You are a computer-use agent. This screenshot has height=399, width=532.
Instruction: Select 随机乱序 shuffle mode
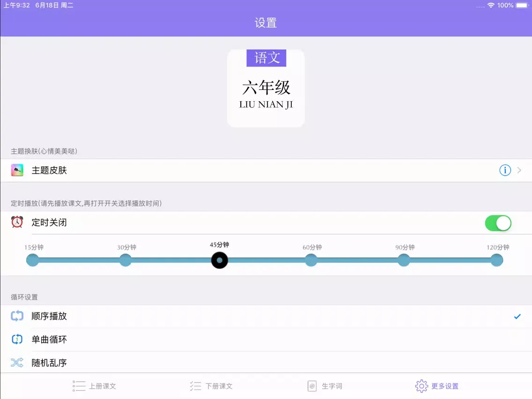[266, 362]
